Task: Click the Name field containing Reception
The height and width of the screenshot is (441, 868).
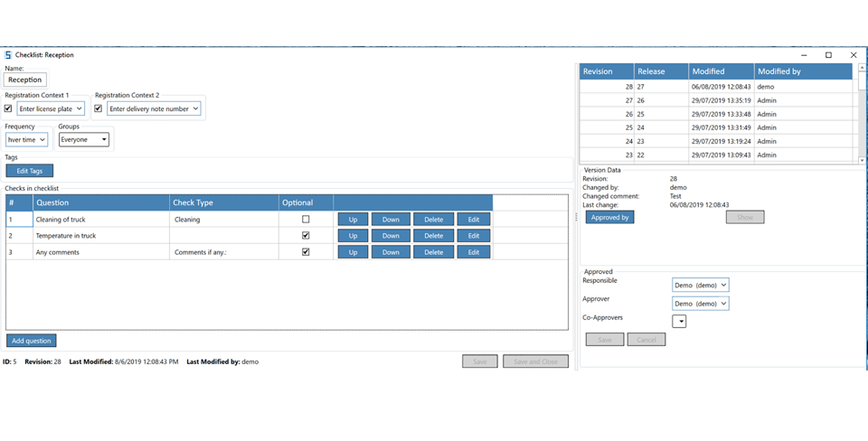Action: 25,80
